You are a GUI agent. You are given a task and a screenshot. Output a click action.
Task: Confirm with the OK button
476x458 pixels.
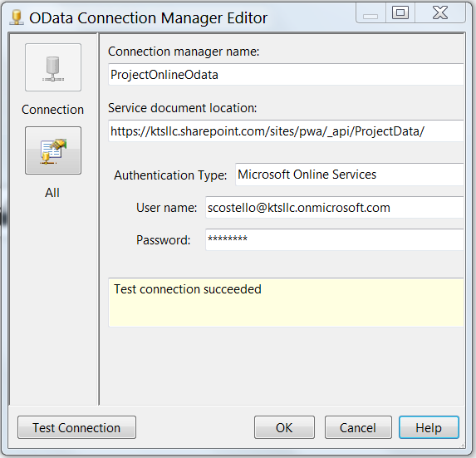[x=284, y=427]
